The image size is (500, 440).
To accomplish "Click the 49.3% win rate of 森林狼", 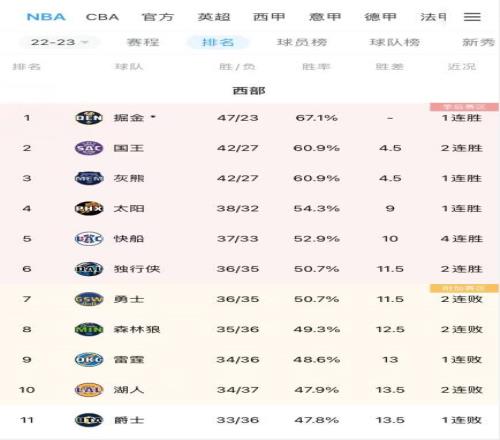I will pos(316,329).
